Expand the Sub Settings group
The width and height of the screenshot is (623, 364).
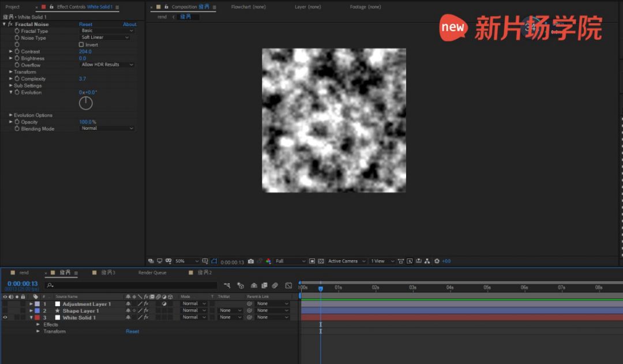tap(10, 85)
